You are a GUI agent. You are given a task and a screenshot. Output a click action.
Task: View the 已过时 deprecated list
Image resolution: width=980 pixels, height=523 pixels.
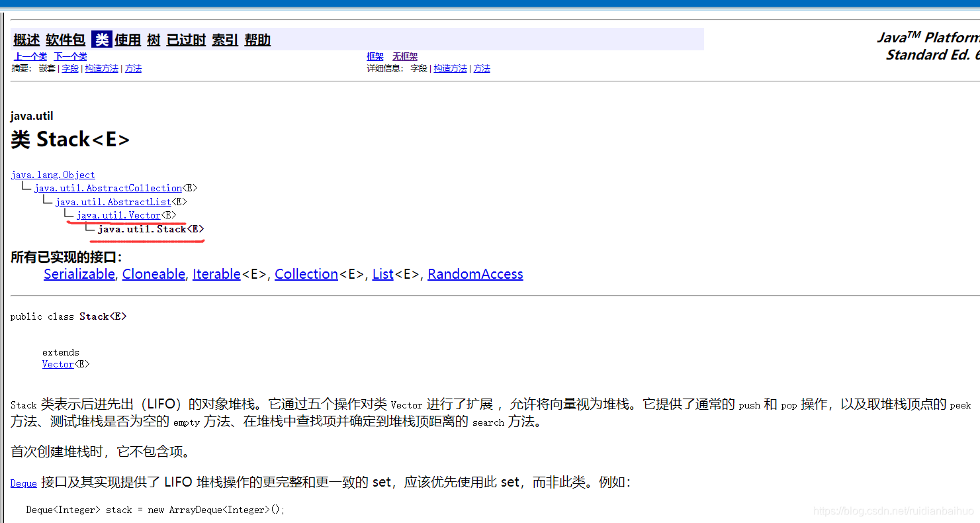186,40
